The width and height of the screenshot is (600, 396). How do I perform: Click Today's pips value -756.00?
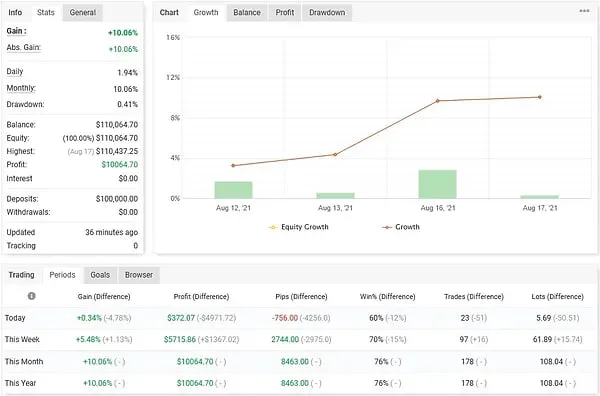[285, 318]
